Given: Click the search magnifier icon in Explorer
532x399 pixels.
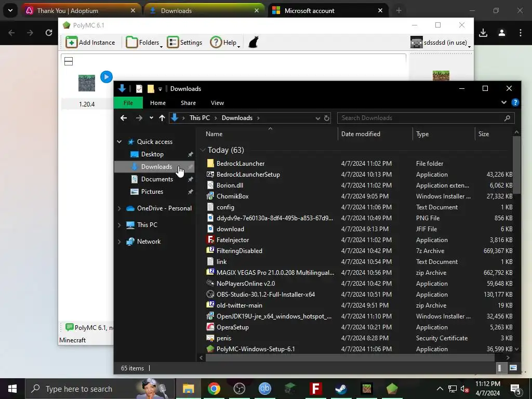Looking at the screenshot, I should (507, 118).
